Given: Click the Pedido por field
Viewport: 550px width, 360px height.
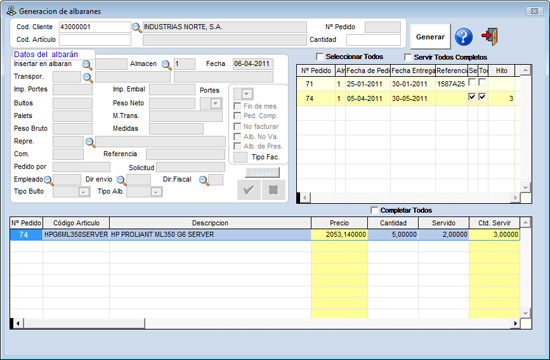Looking at the screenshot, I should pyautogui.click(x=81, y=167).
